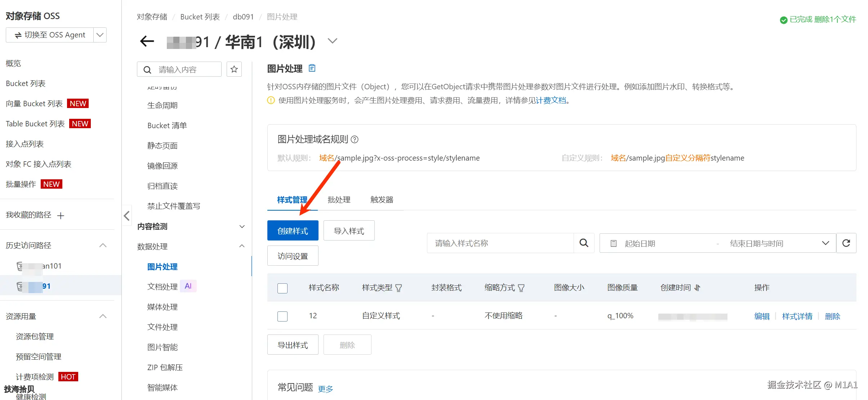Click the 请输入样式名称 search field
868x400 pixels.
(500, 243)
